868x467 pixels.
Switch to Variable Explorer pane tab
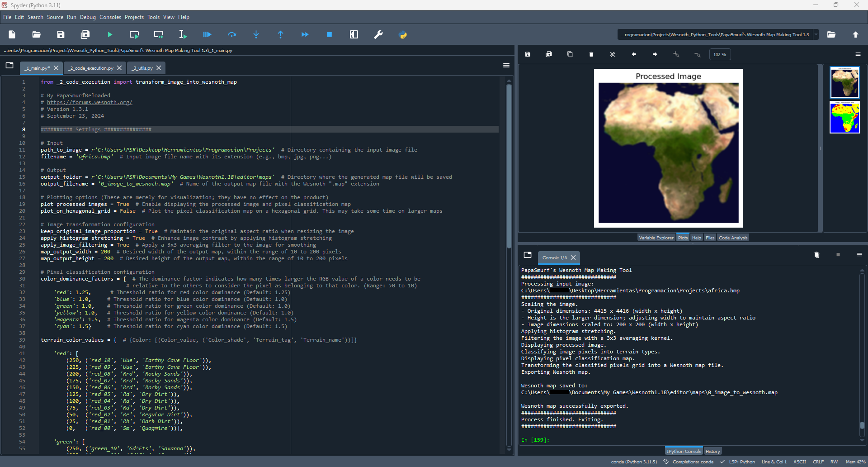tap(656, 238)
